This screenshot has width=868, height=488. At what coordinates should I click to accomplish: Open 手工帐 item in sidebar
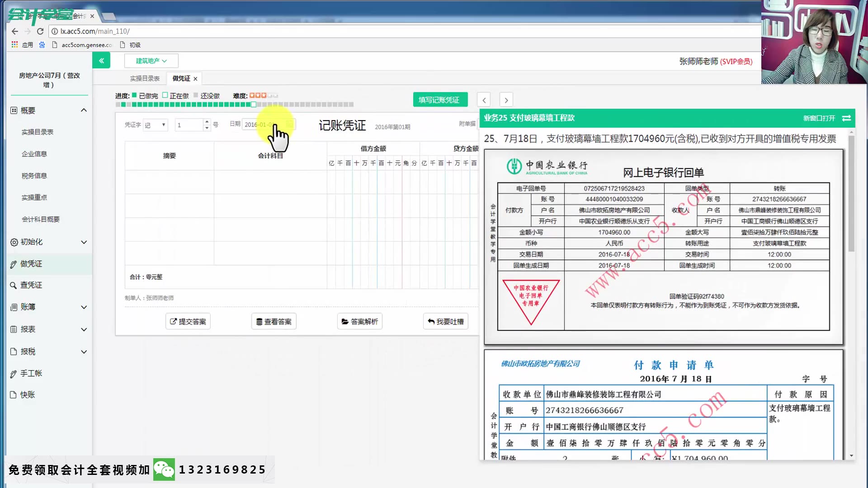pos(31,373)
